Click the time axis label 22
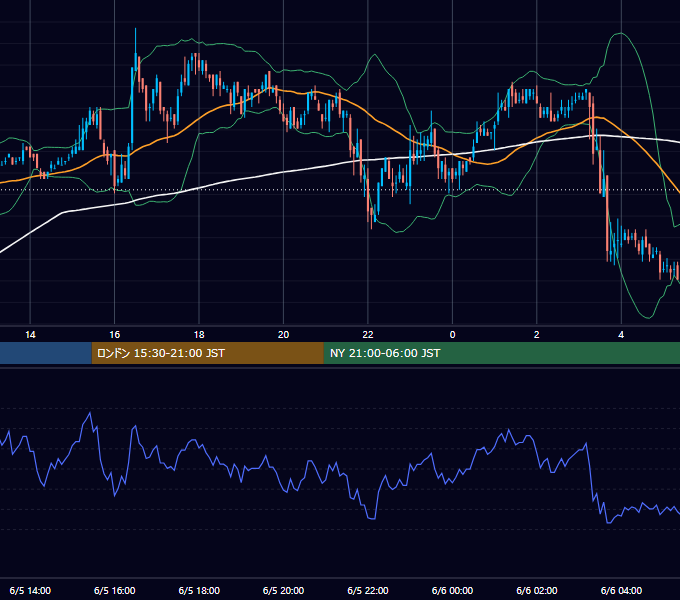The width and height of the screenshot is (680, 600). click(368, 335)
